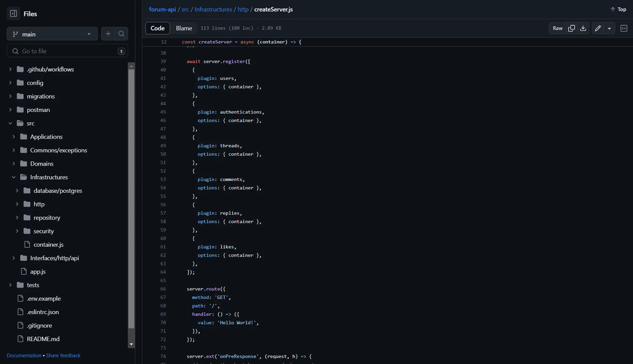
Task: Open the forum-api breadcrumb link
Action: pos(162,9)
